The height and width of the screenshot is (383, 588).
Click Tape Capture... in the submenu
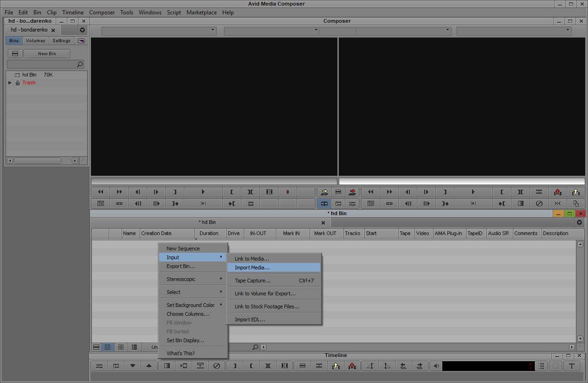tap(274, 281)
